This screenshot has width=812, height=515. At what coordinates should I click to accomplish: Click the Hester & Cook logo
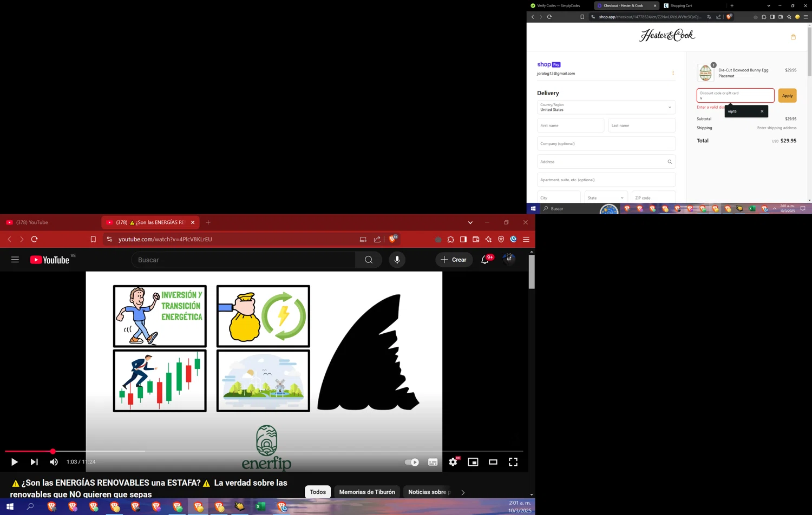click(667, 36)
